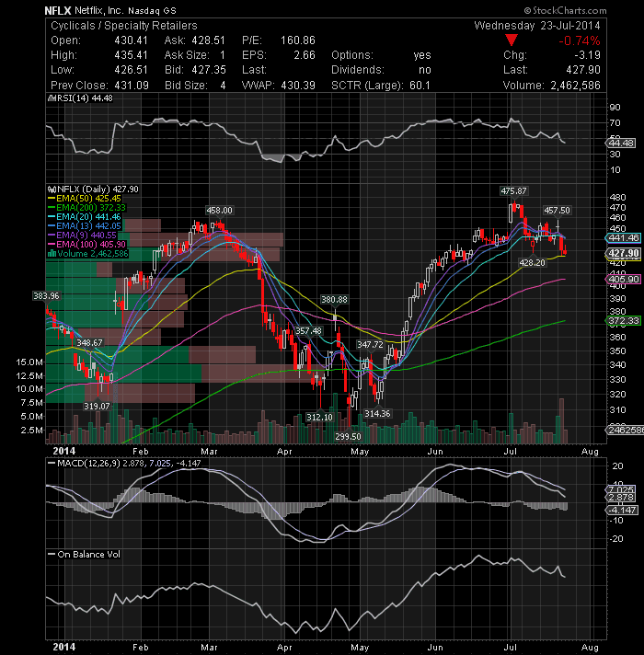Click the 475.87 high price label

(513, 191)
